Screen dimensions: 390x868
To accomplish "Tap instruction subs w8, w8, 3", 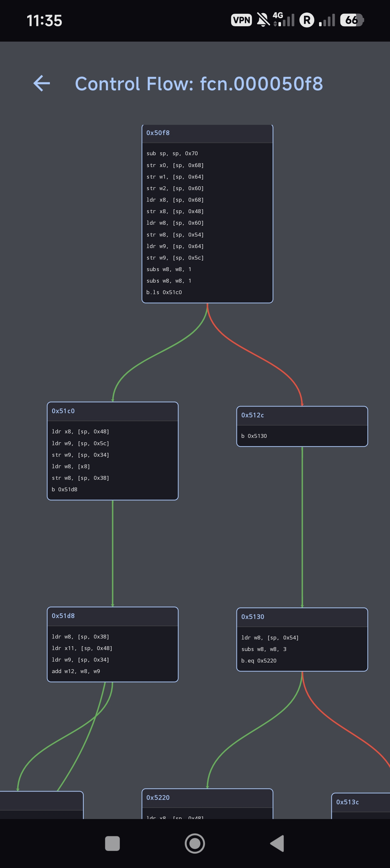I will 264,649.
